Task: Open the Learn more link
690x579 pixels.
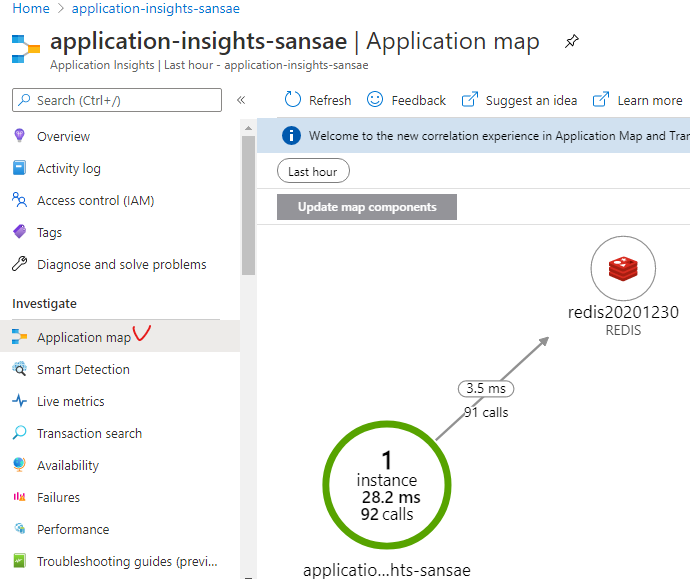Action: [638, 100]
